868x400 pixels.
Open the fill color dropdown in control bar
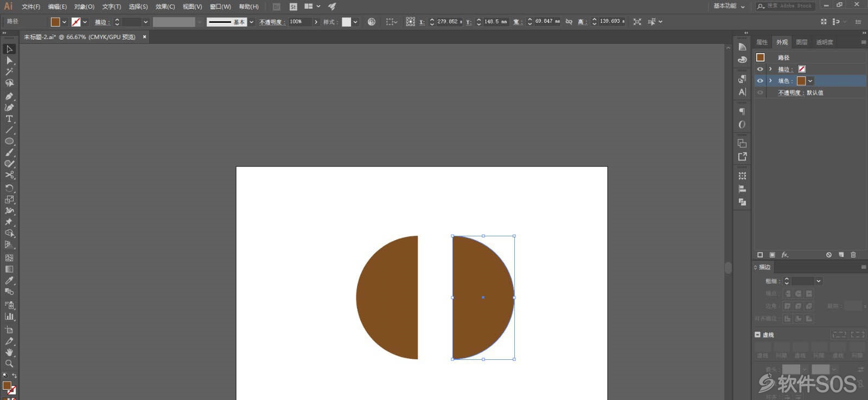(x=64, y=22)
